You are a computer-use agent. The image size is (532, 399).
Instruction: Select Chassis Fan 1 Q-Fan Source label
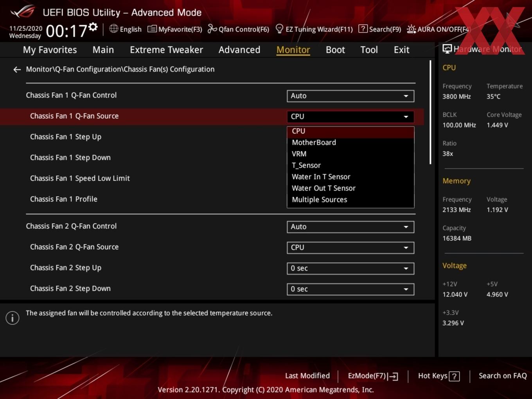click(74, 116)
